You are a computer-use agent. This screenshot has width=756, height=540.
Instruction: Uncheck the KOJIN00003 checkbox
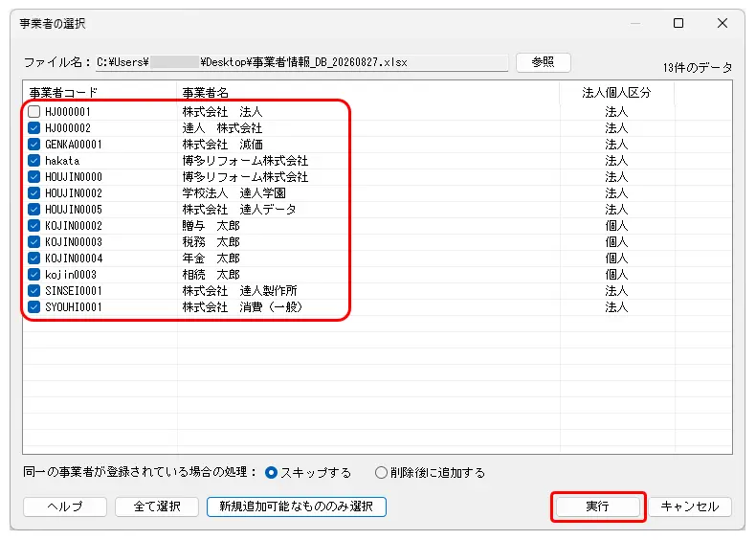click(33, 242)
